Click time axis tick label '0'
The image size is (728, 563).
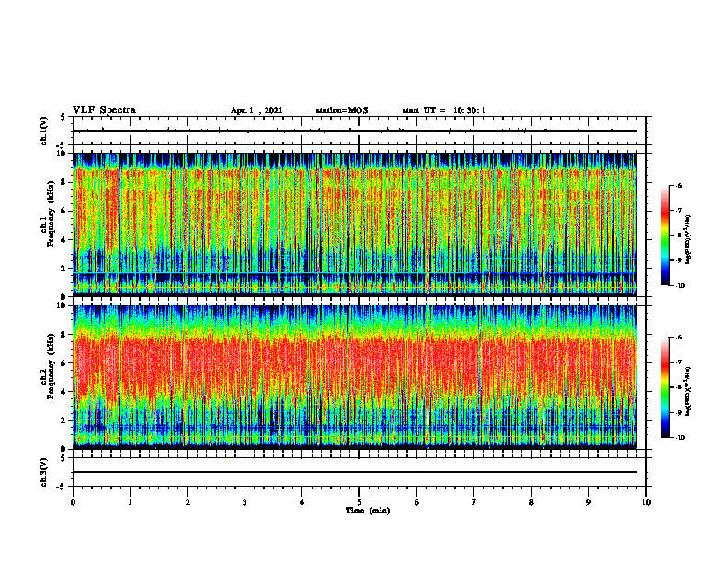click(x=73, y=502)
